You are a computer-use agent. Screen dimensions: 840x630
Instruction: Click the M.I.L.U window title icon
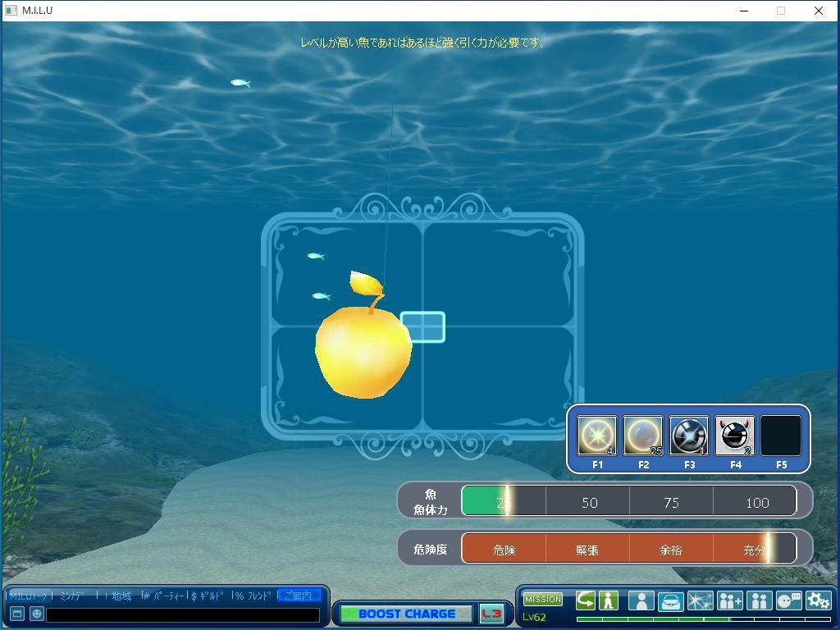click(11, 10)
